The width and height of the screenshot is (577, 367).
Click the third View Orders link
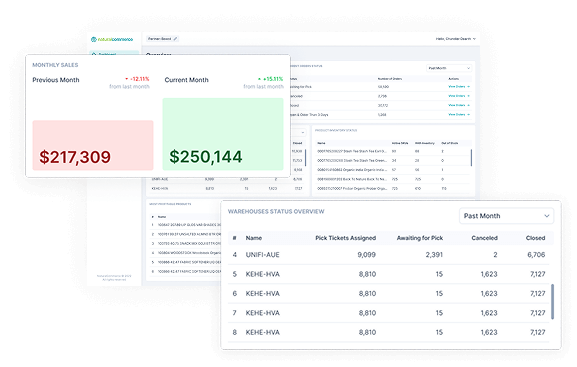(457, 105)
